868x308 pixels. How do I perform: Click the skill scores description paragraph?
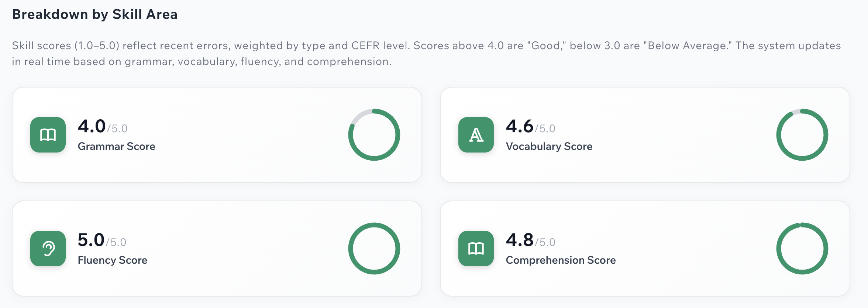[426, 54]
